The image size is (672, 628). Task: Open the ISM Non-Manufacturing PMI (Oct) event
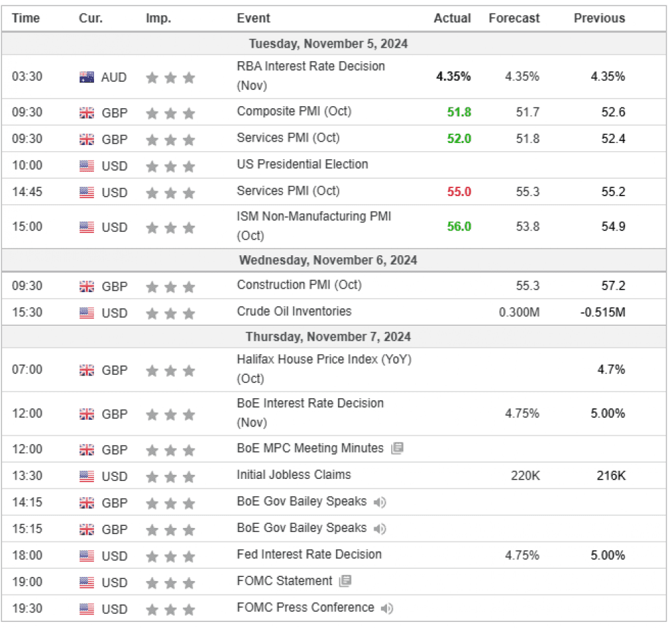[x=314, y=226]
